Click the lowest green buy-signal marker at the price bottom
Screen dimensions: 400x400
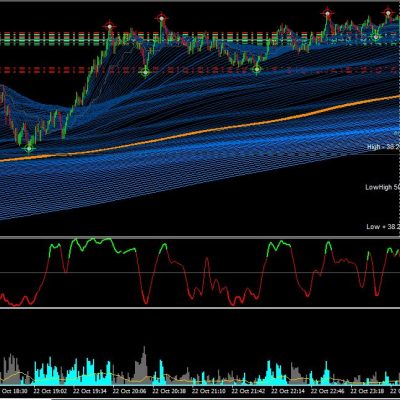click(29, 148)
